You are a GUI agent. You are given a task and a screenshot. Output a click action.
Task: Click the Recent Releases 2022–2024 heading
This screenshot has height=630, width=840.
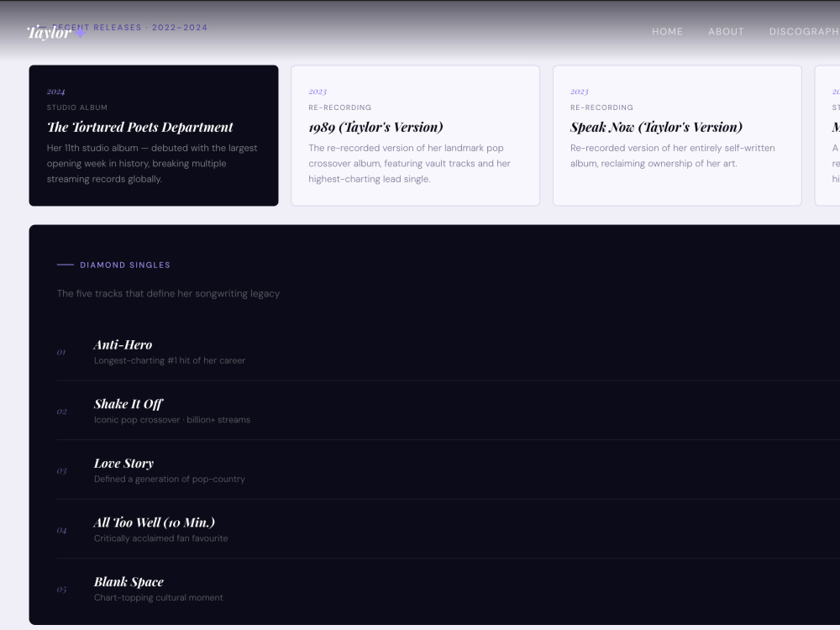130,28
